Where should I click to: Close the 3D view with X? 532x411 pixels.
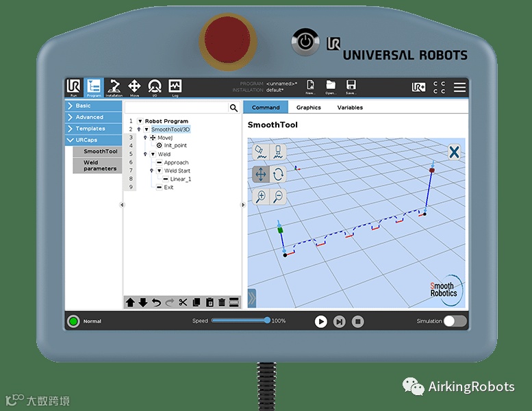(455, 152)
